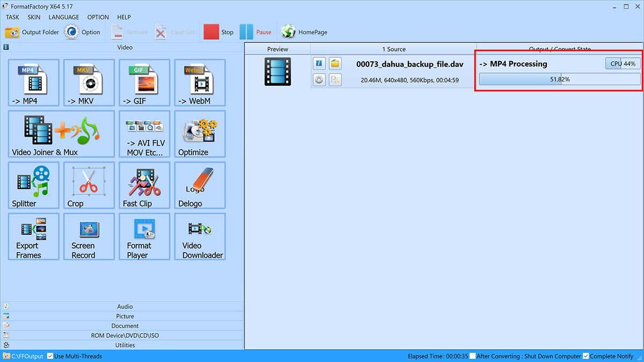Open the Splitter tool
This screenshot has width=644, height=362.
pyautogui.click(x=33, y=185)
